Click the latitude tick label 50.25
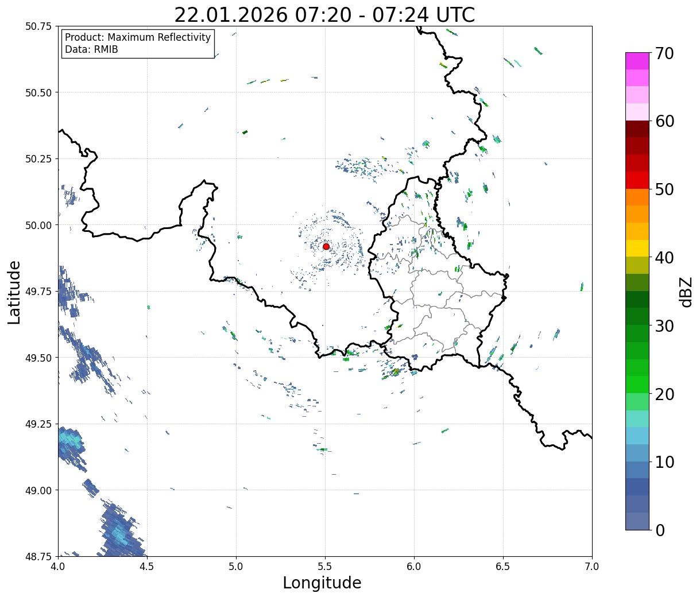The width and height of the screenshot is (700, 597). click(38, 159)
